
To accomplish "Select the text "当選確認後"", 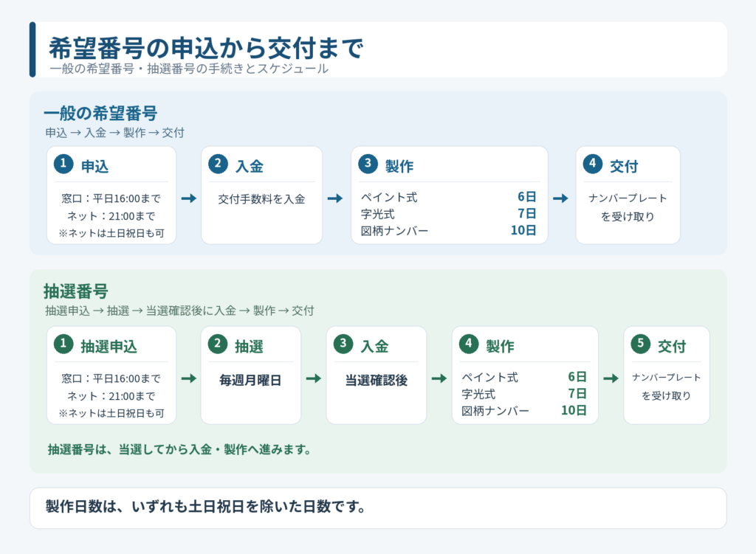I will coord(376,381).
